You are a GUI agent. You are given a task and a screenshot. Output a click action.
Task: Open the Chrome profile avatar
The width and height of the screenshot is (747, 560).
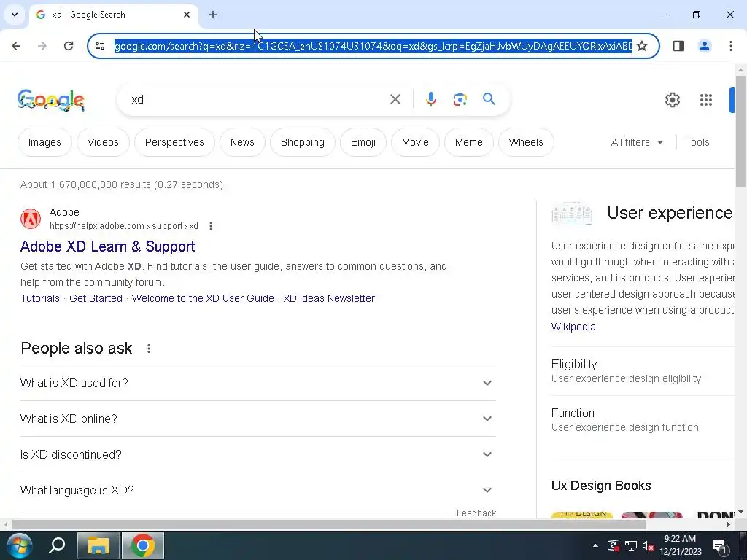(x=704, y=46)
